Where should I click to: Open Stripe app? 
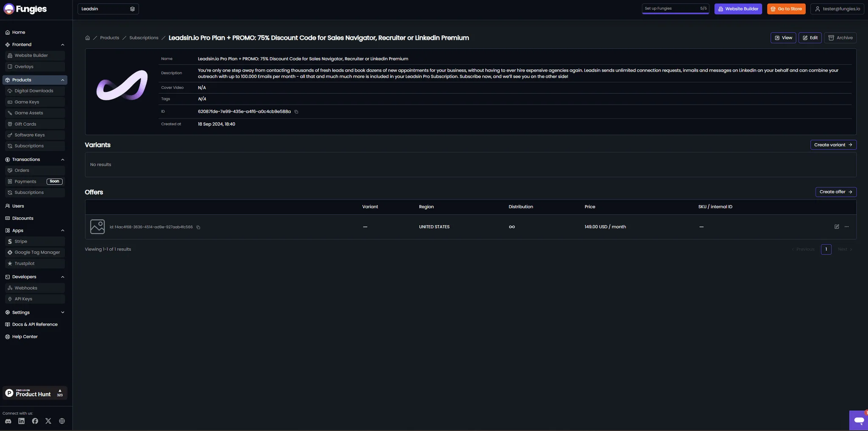(x=35, y=241)
